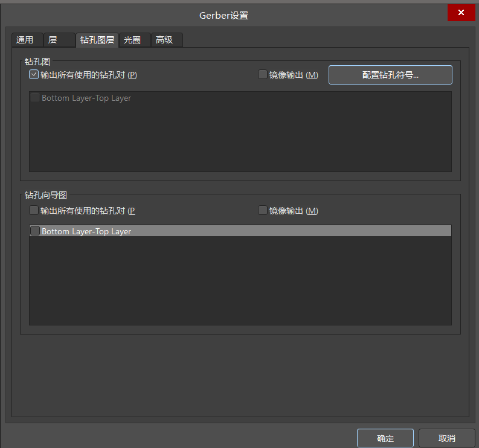Viewport: 479px width, 448px height.
Task: Switch to the 通用 tab
Action: 28,40
